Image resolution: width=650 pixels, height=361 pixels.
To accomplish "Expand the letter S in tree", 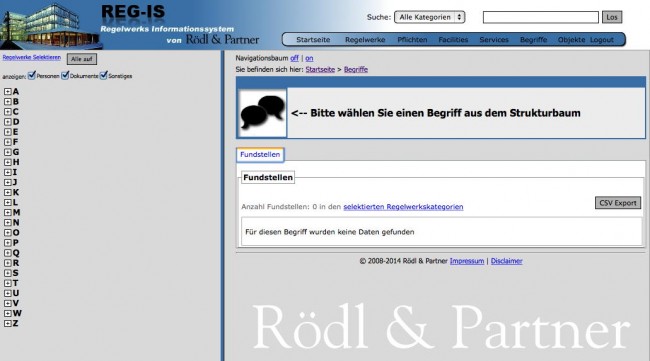I will pos(7,273).
